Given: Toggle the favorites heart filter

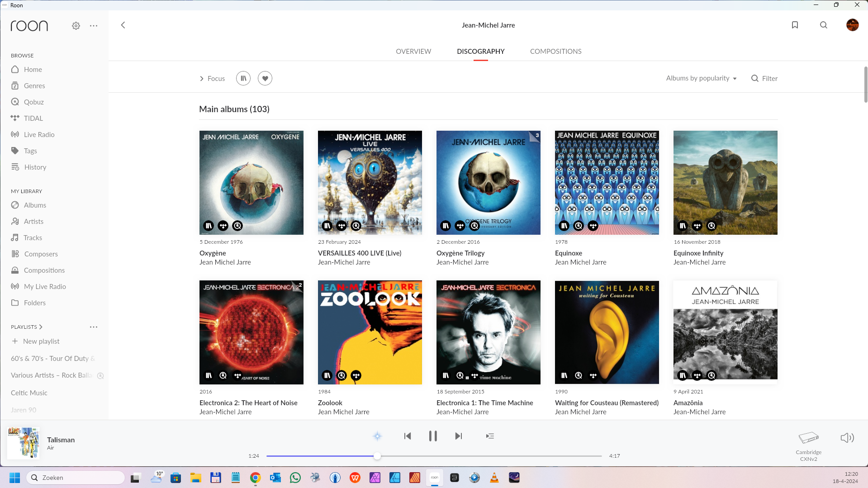Looking at the screenshot, I should (x=265, y=78).
